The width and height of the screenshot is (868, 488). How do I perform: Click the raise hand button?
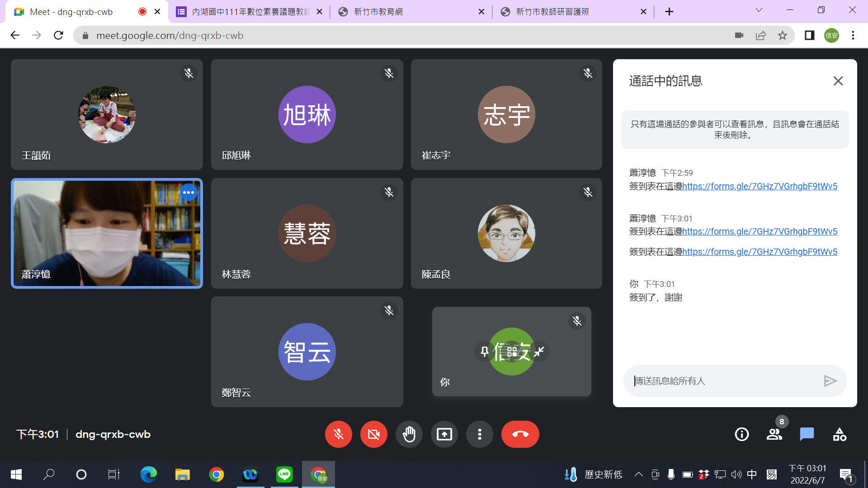pyautogui.click(x=409, y=434)
